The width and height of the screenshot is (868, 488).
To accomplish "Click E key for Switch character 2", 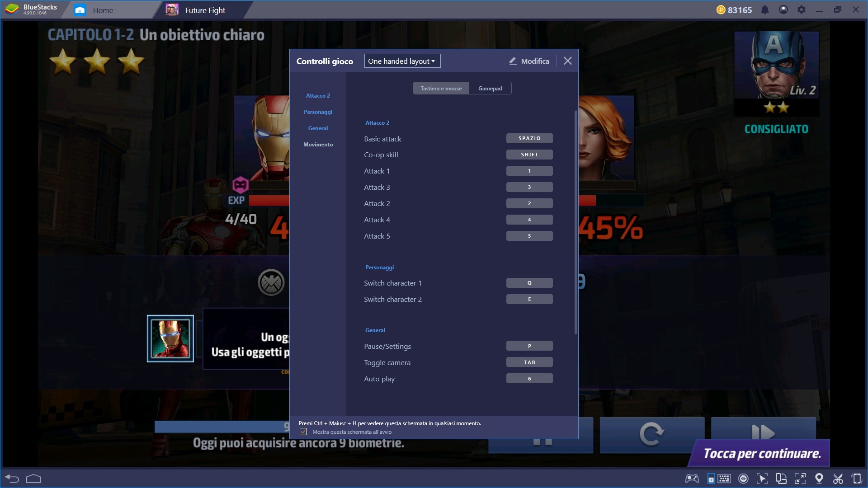I will click(x=529, y=299).
